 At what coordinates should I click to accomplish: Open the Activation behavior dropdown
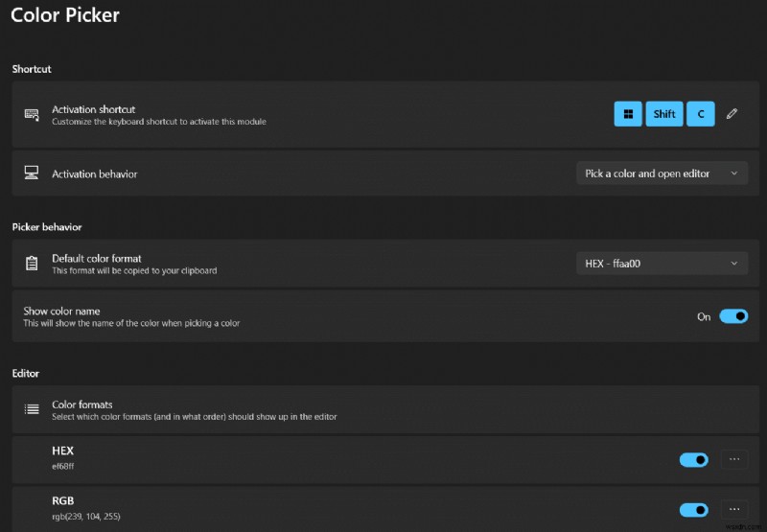click(662, 173)
